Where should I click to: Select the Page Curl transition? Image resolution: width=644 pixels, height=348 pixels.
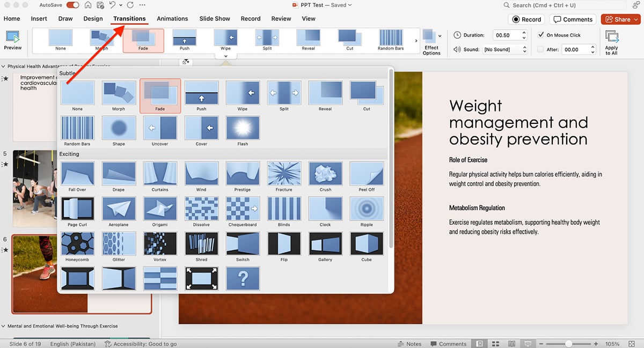pyautogui.click(x=77, y=209)
